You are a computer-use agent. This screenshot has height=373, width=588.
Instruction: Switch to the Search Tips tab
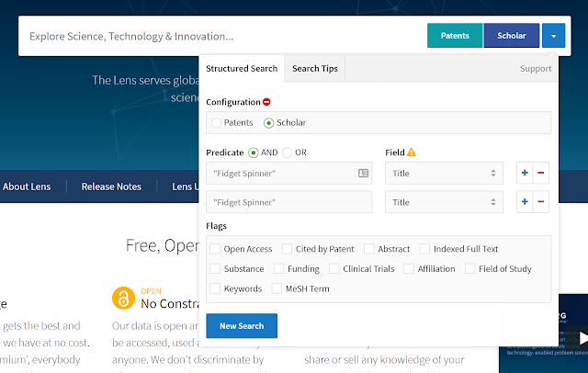(x=315, y=69)
